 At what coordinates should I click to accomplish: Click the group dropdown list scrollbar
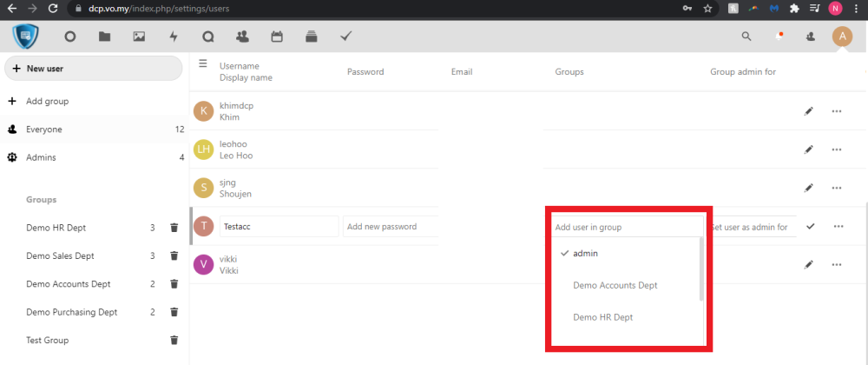701,269
